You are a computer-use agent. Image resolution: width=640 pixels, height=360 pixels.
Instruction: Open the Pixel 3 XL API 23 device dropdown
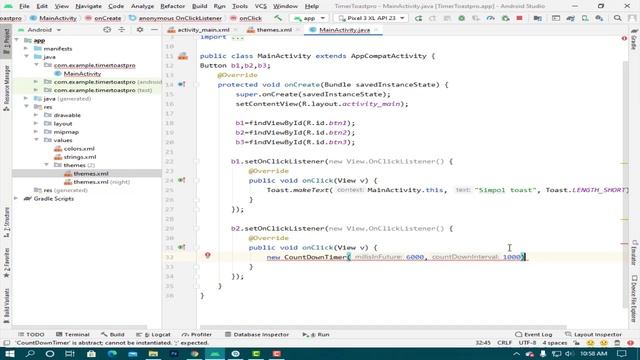[371, 18]
